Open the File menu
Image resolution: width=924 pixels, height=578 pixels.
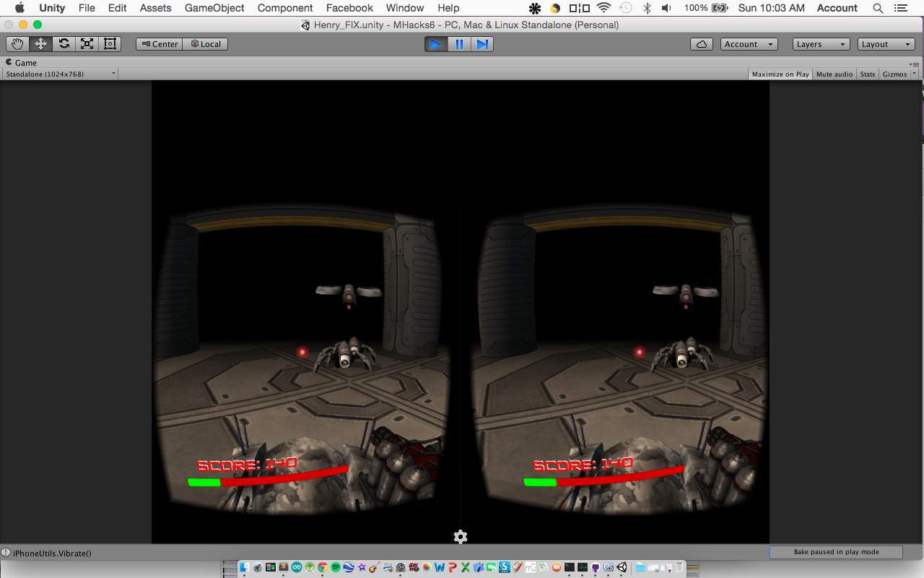click(x=87, y=8)
